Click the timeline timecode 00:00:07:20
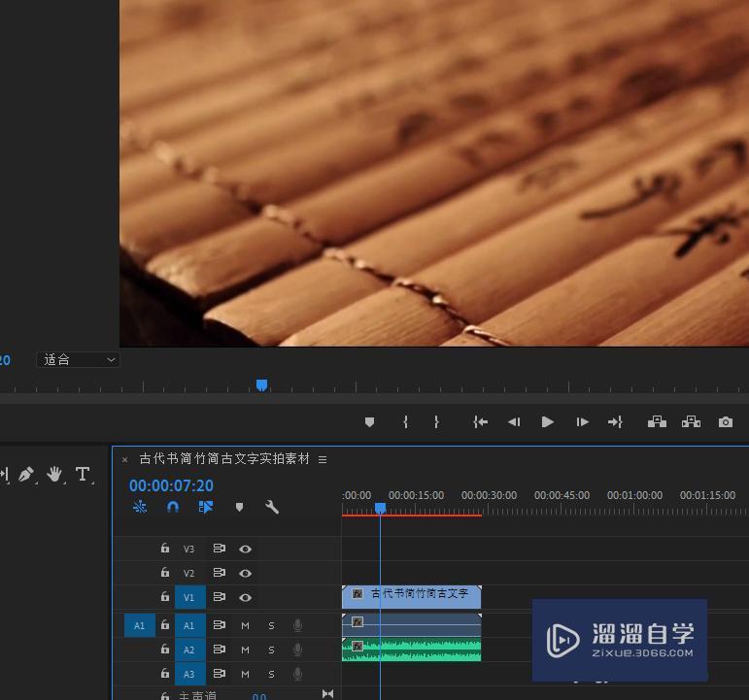Image resolution: width=749 pixels, height=700 pixels. coord(171,485)
